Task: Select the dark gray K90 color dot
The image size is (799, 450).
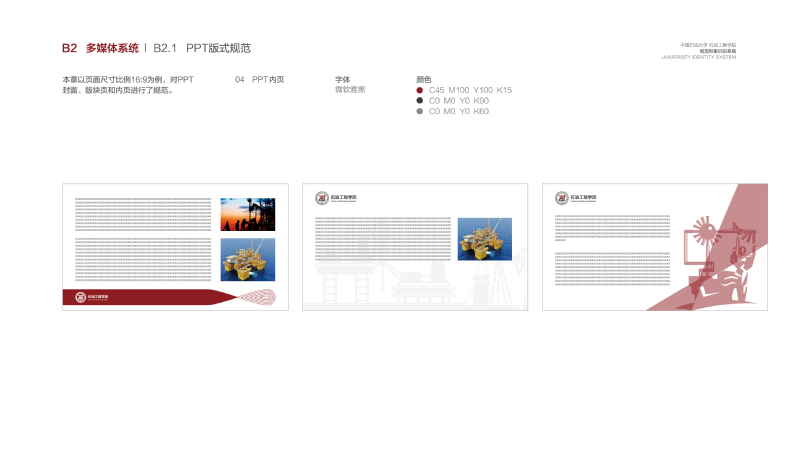Action: tap(419, 101)
